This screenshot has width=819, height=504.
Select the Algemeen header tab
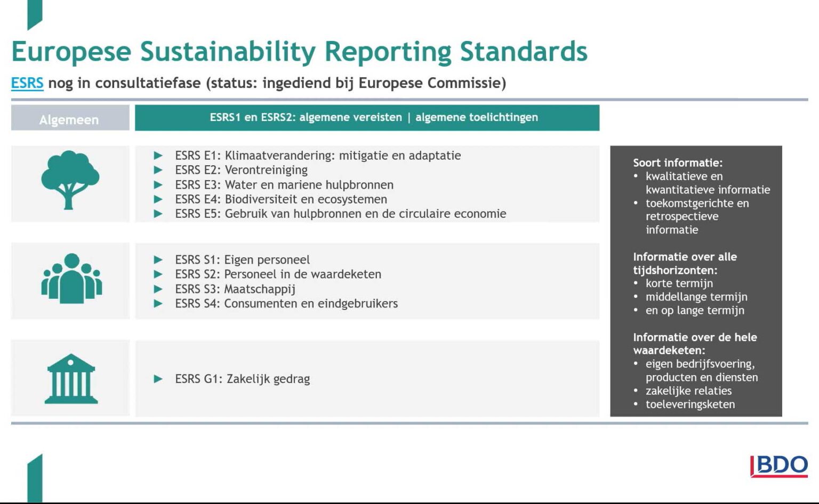[x=69, y=119]
